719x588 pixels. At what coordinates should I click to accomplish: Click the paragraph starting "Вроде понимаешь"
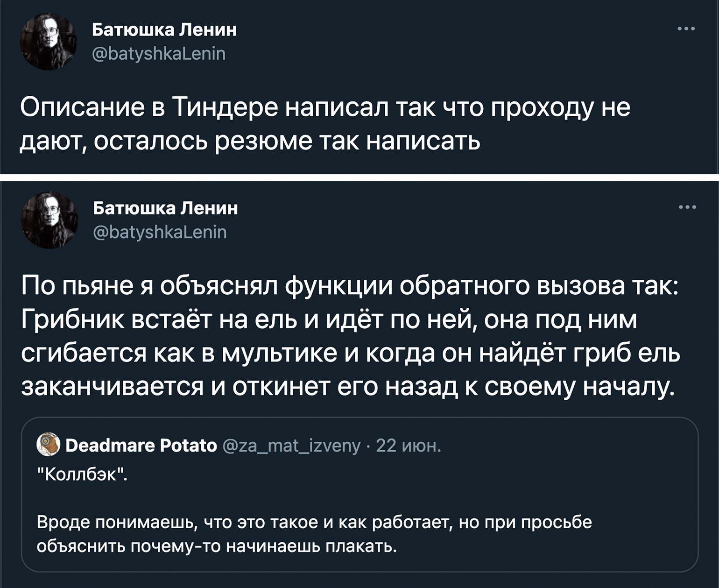click(314, 534)
